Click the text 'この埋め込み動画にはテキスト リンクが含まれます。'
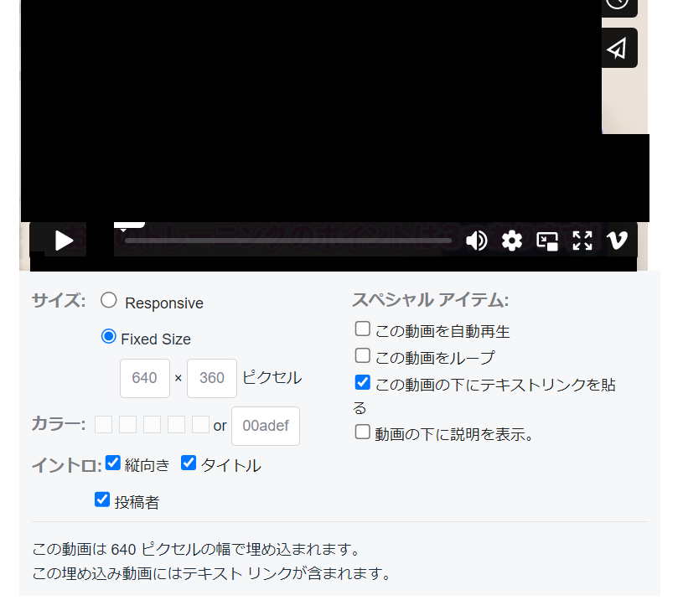 tap(212, 573)
